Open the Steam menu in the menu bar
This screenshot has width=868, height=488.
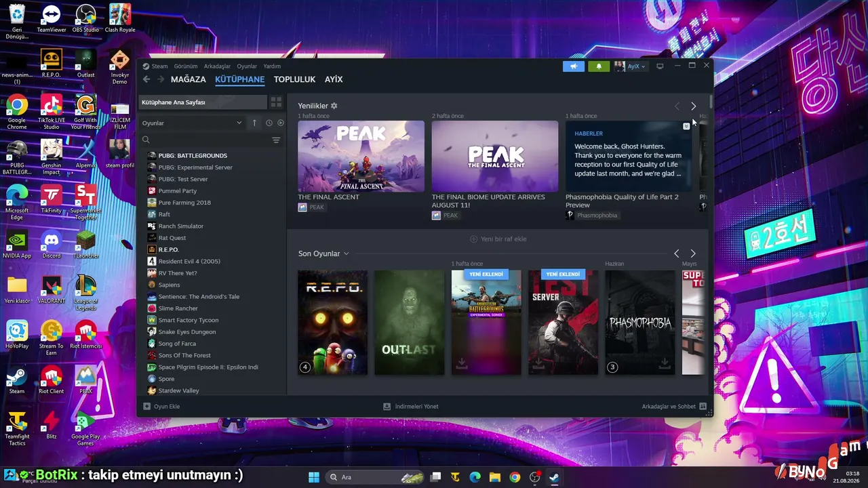pos(159,66)
